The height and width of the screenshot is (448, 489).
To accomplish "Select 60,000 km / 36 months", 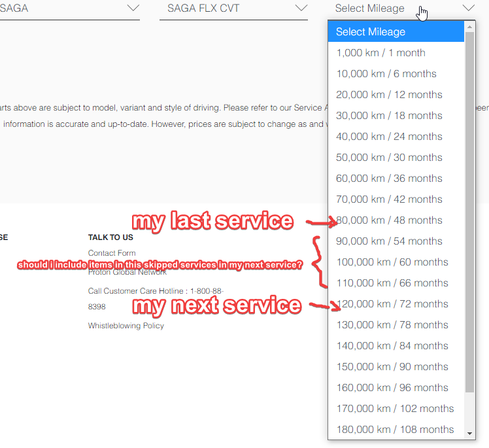I will coord(389,179).
